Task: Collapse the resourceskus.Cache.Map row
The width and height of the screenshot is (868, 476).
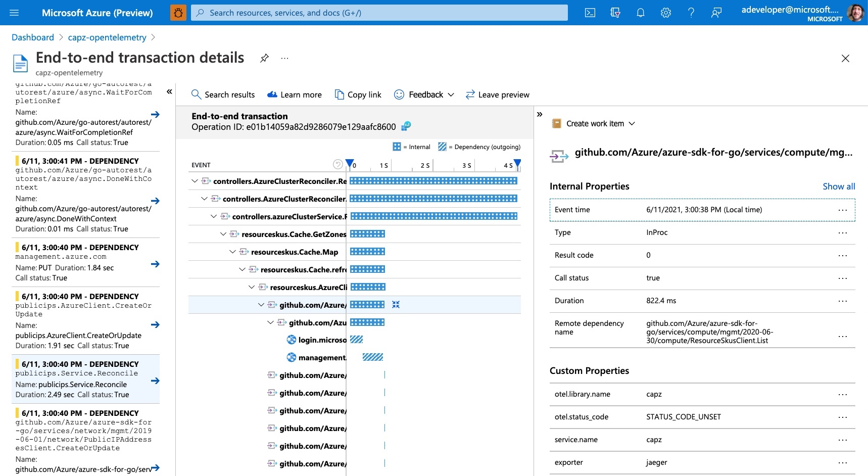Action: [232, 252]
